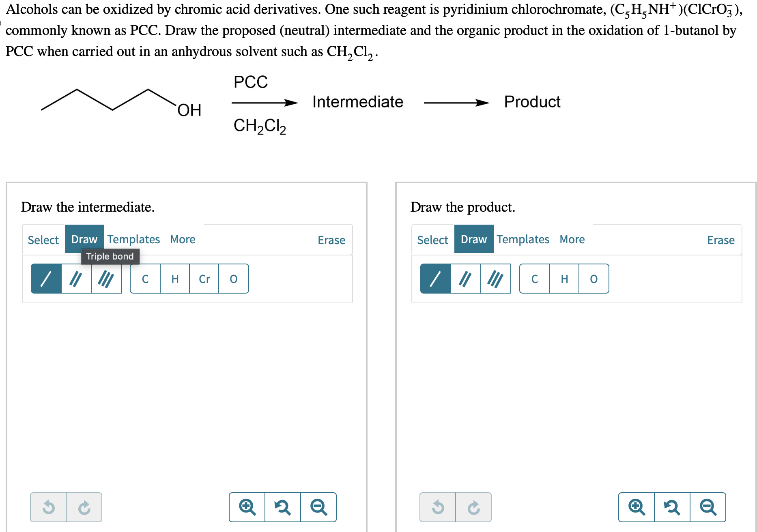The image size is (757, 532).
Task: Select Cr atom in intermediate editor
Action: (x=204, y=279)
